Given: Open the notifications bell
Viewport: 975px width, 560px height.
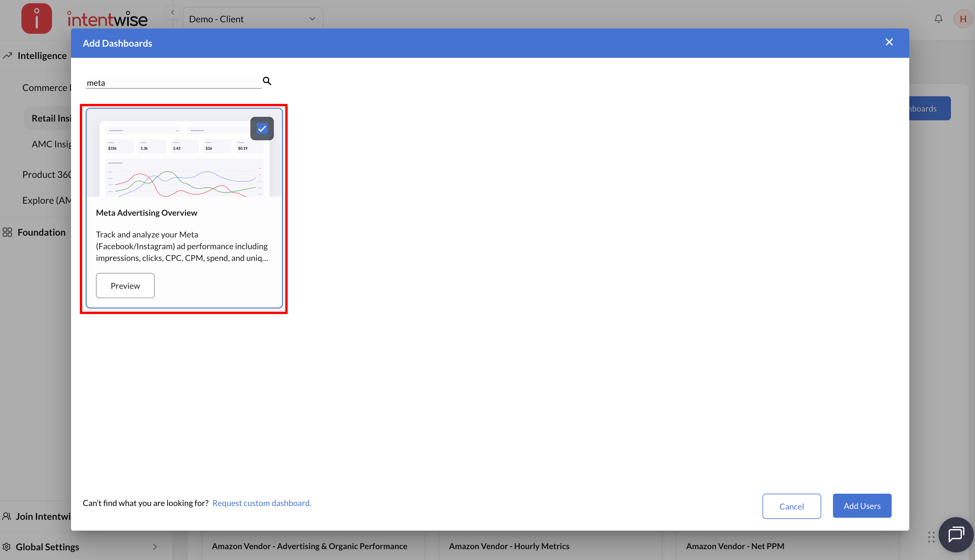Looking at the screenshot, I should click(939, 19).
